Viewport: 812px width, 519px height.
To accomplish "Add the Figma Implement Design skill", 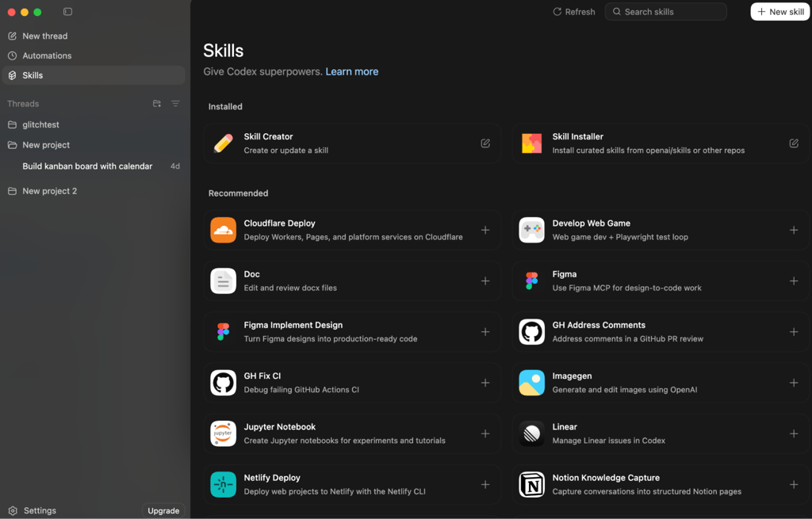I will pyautogui.click(x=485, y=332).
